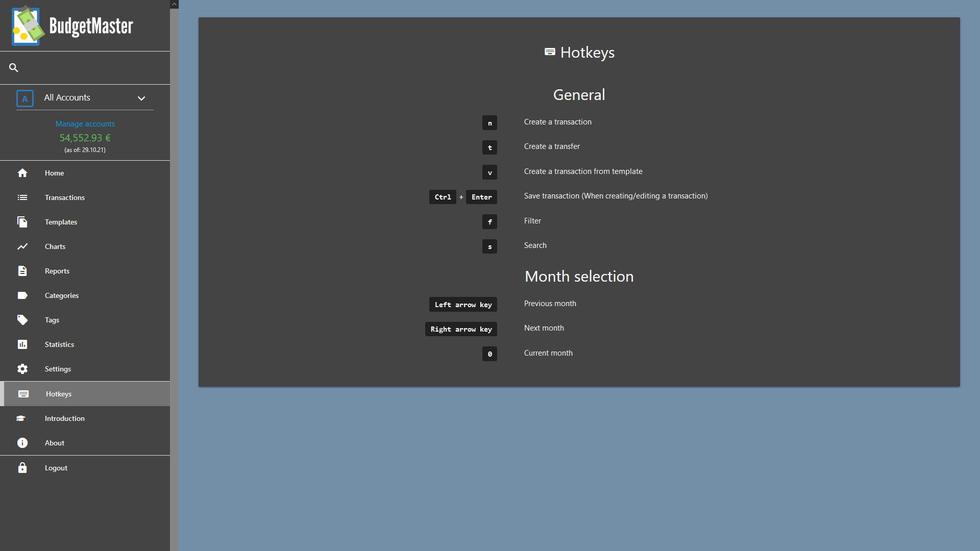
Task: Open the Tags menu entry
Action: pos(85,320)
